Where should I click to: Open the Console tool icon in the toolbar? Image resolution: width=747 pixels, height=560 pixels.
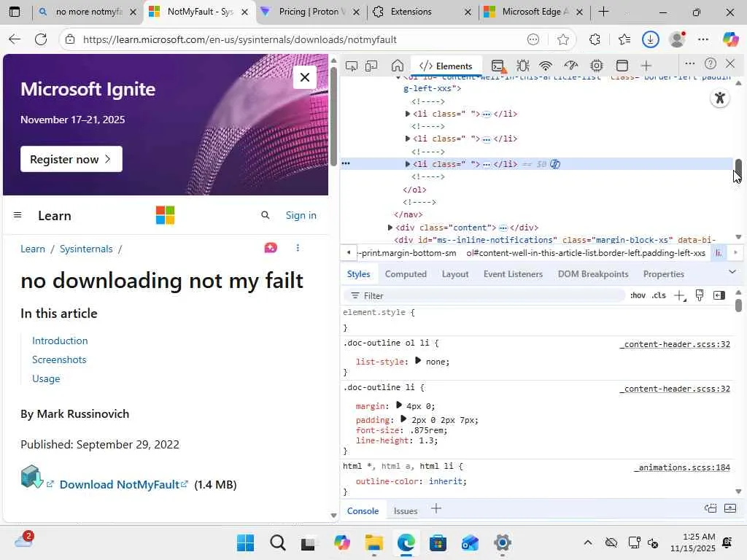tap(498, 66)
